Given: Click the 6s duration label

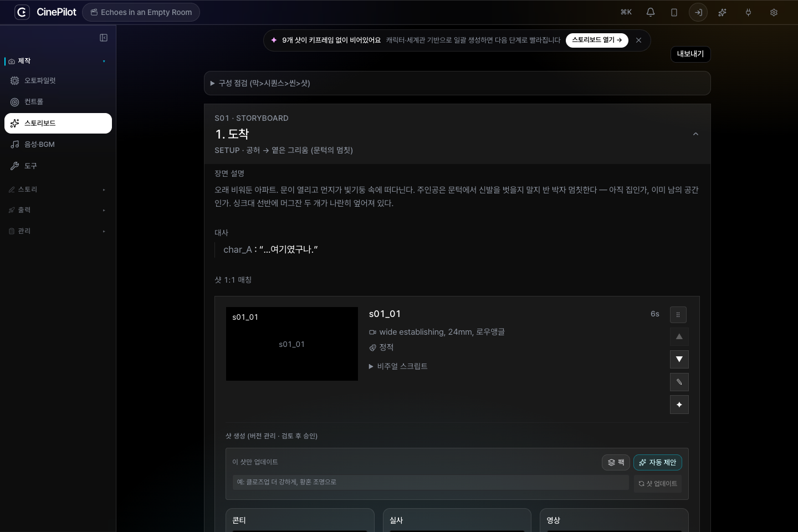Looking at the screenshot, I should pos(655,314).
